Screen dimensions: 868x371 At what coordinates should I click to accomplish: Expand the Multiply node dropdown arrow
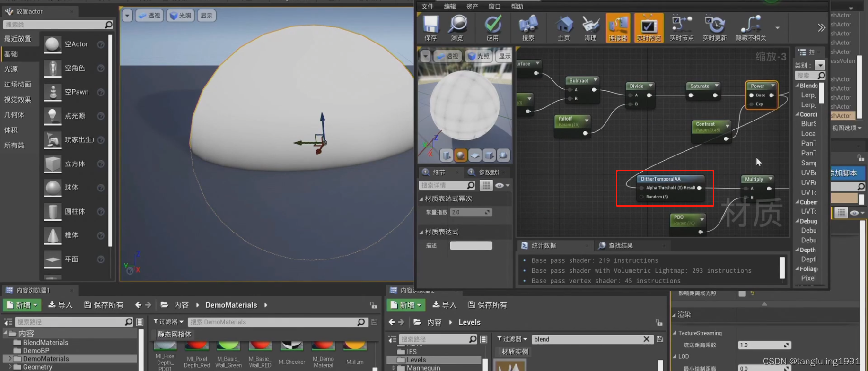point(771,179)
